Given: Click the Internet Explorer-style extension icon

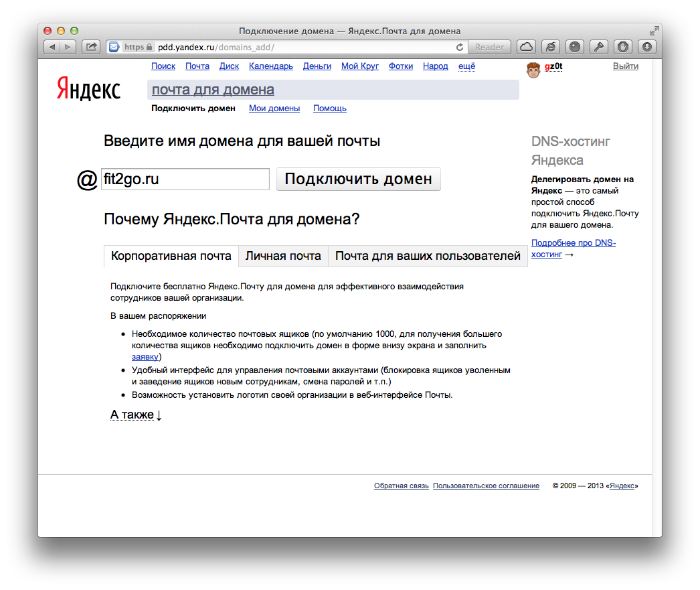Looking at the screenshot, I should point(551,47).
